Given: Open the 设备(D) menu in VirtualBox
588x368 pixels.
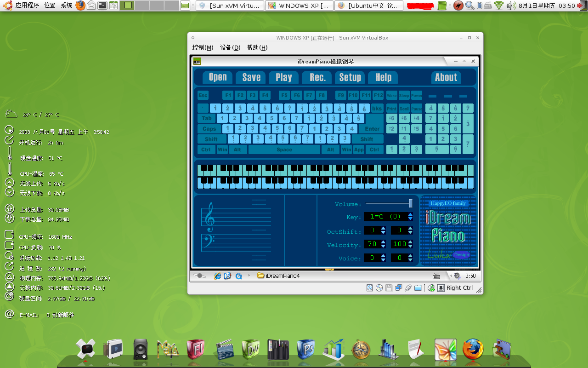Looking at the screenshot, I should 230,47.
